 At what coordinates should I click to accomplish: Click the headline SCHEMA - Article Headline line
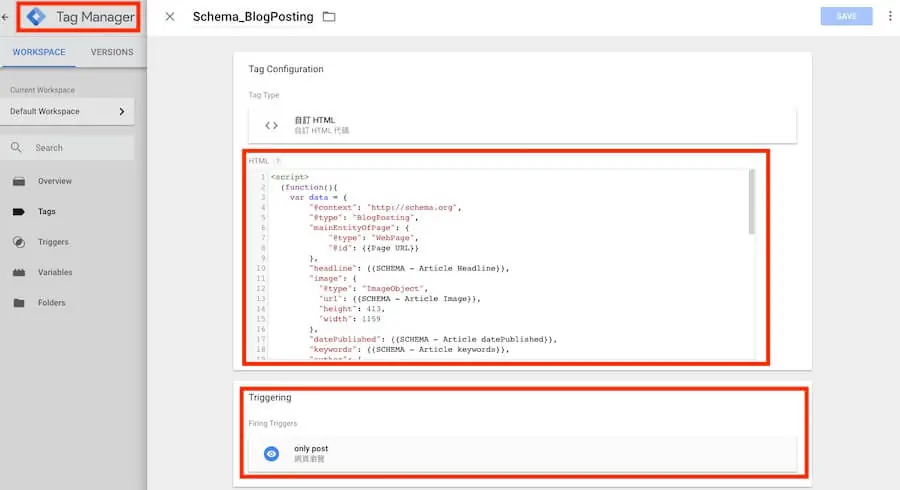pos(409,269)
